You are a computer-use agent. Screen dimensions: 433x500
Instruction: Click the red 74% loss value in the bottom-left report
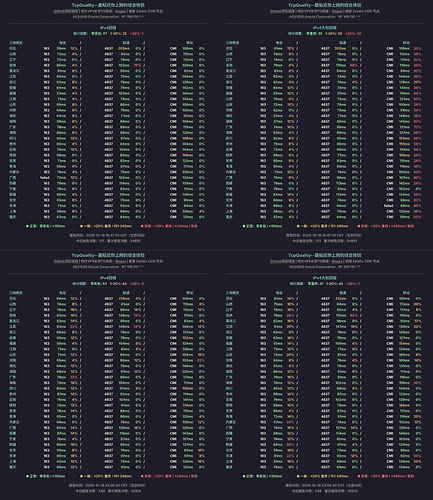(x=137, y=315)
